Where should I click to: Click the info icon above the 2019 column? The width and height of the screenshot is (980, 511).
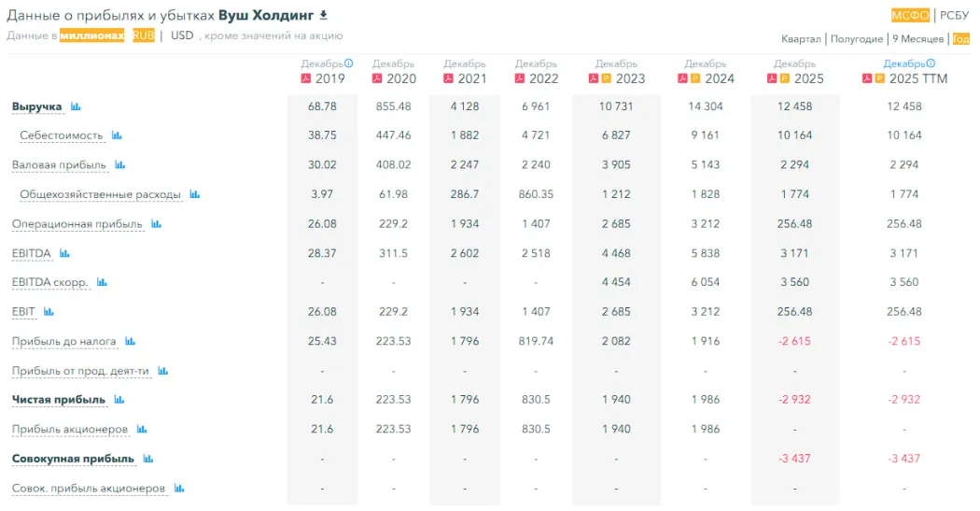[x=349, y=64]
